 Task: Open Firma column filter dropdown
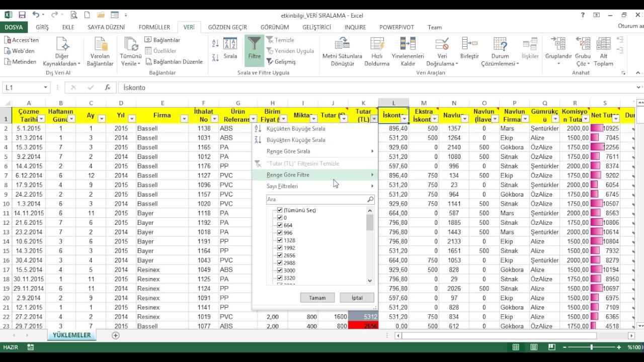184,119
